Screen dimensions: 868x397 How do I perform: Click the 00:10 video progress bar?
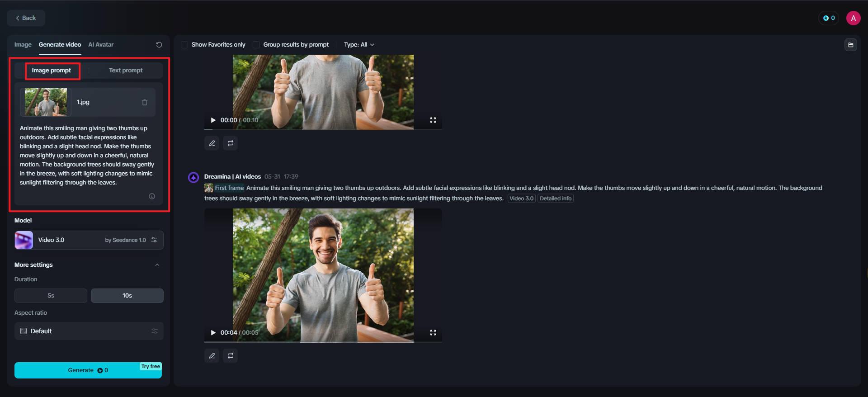pyautogui.click(x=323, y=130)
